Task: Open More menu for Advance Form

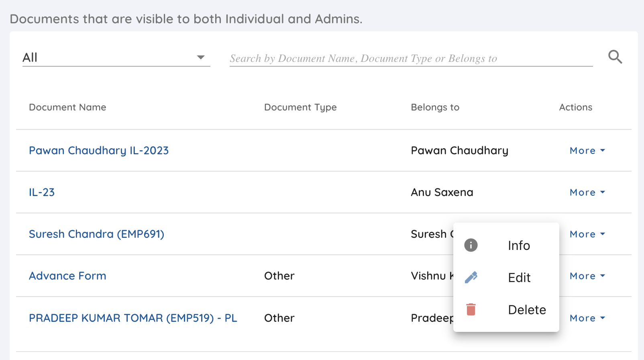Action: coord(587,276)
